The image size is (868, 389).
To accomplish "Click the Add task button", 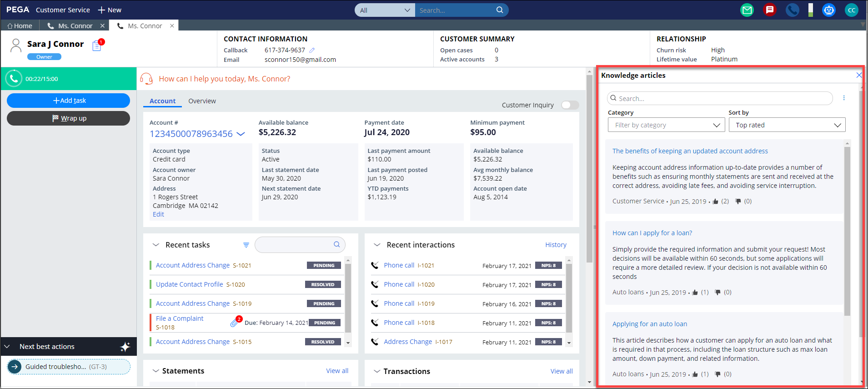I will pyautogui.click(x=68, y=101).
